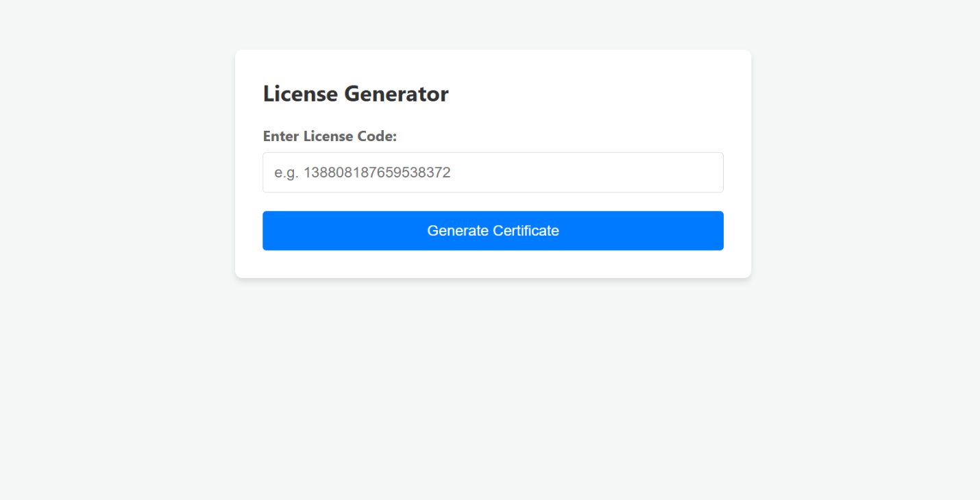
Task: Click between the label and the input field
Action: (x=493, y=147)
